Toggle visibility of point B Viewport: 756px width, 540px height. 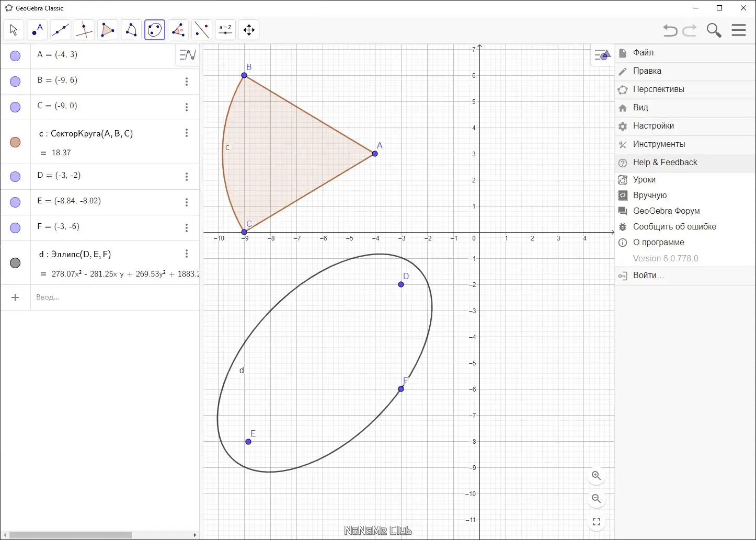[x=15, y=82]
